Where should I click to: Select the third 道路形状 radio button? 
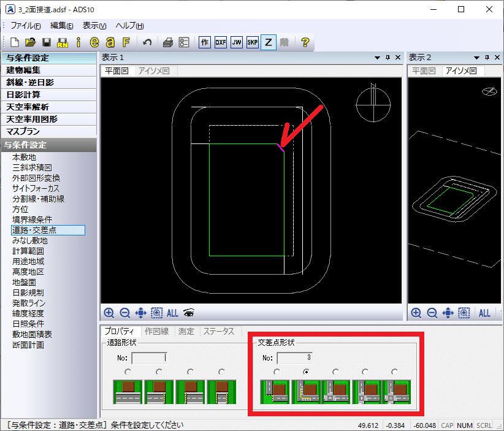point(190,372)
